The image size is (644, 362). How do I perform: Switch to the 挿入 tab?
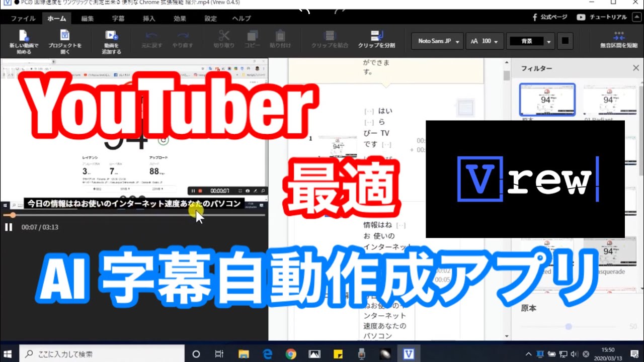pos(149,19)
